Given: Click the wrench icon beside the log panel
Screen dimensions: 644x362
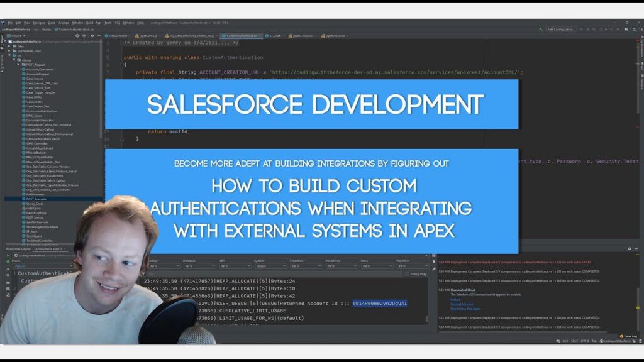Looking at the screenshot, I should [x=434, y=269].
